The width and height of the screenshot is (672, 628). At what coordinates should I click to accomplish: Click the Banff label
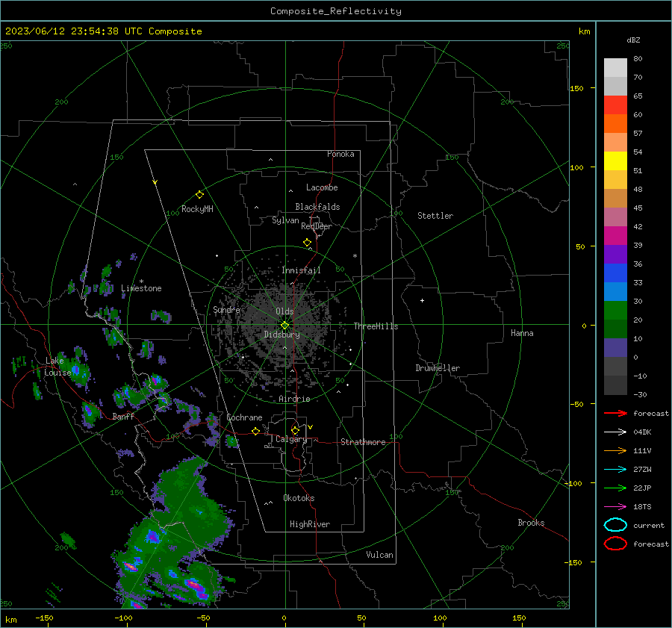click(123, 416)
